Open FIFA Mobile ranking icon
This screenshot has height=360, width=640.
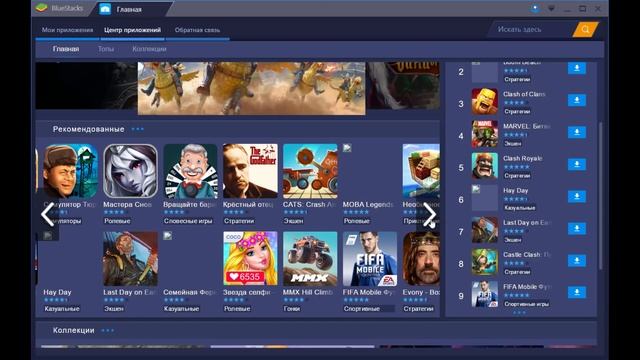[x=485, y=294]
